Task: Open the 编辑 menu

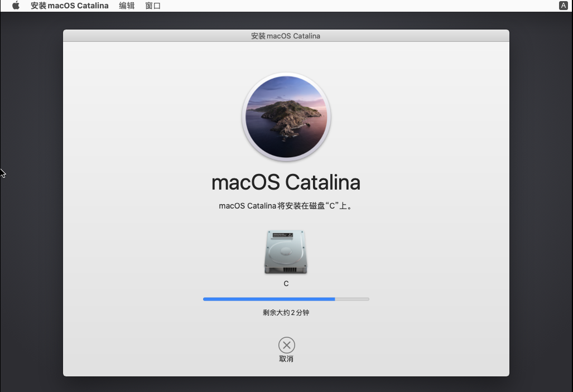Action: click(x=127, y=6)
